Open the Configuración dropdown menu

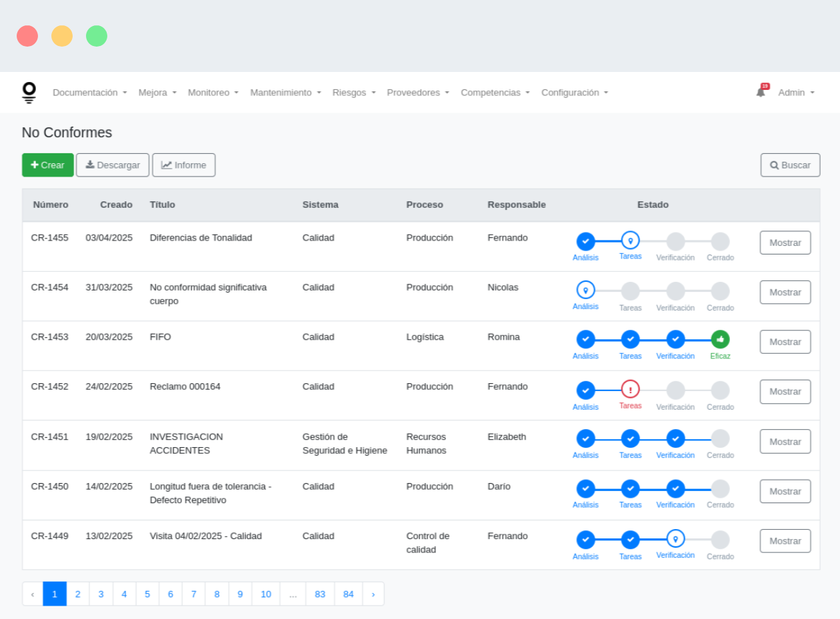pyautogui.click(x=575, y=93)
